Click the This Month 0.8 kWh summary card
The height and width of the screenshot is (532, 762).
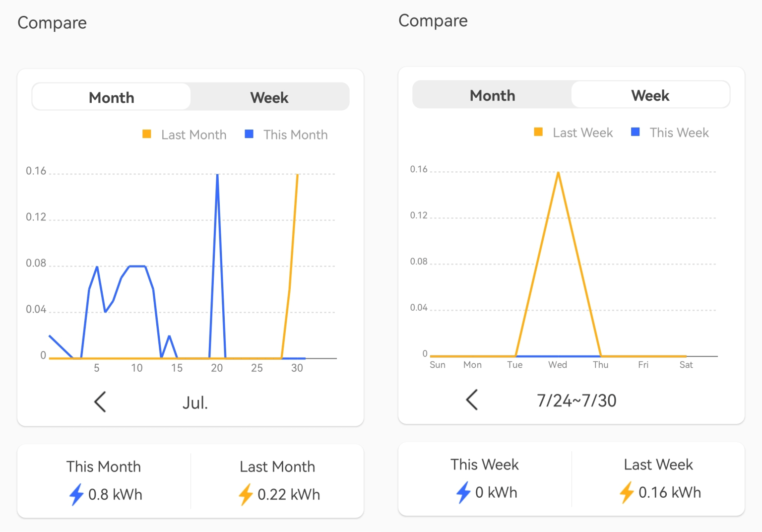tap(103, 480)
